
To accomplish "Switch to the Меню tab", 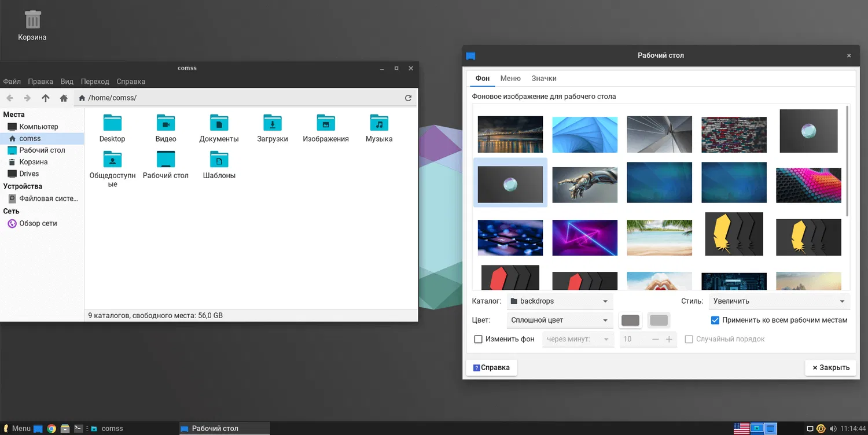I will click(x=510, y=78).
